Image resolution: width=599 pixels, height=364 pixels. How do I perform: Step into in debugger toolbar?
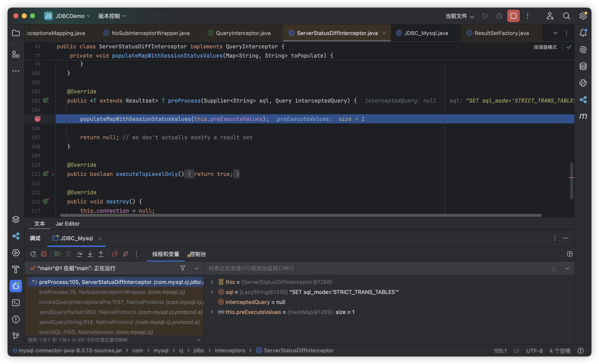90,254
